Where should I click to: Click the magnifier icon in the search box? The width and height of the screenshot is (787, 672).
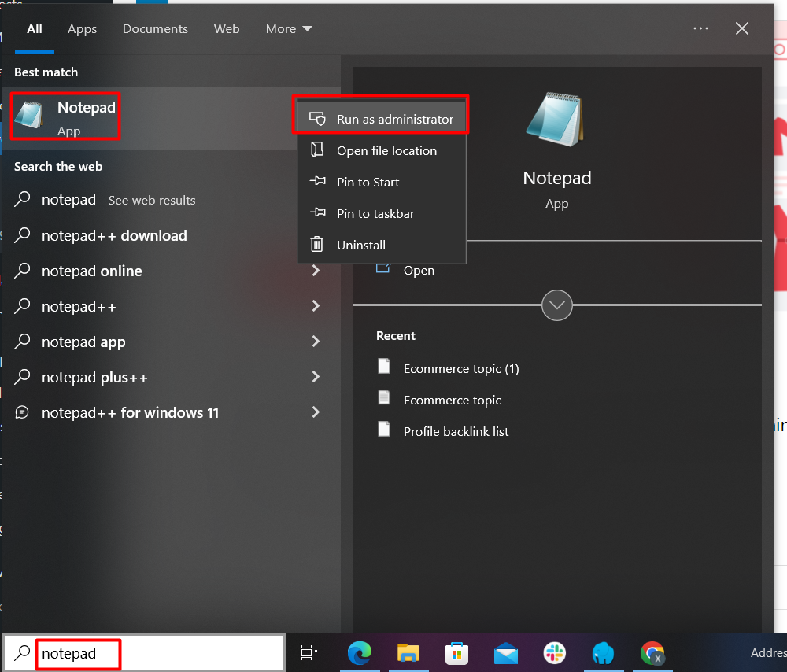coord(22,652)
